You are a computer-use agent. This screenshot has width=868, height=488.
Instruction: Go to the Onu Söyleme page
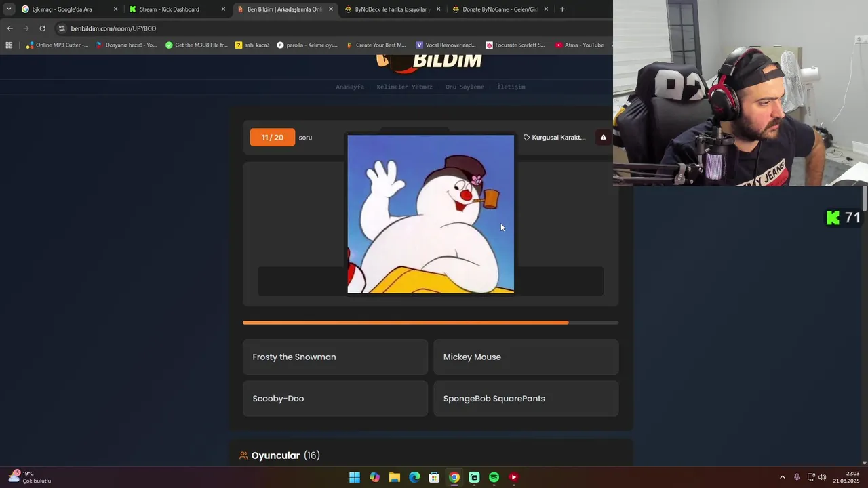tap(465, 87)
